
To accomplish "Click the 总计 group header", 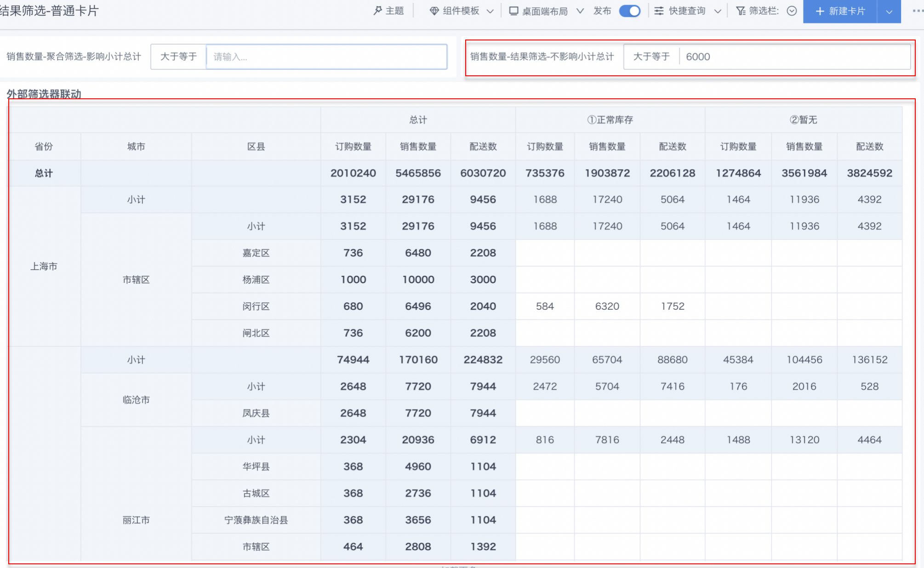I will tap(418, 120).
